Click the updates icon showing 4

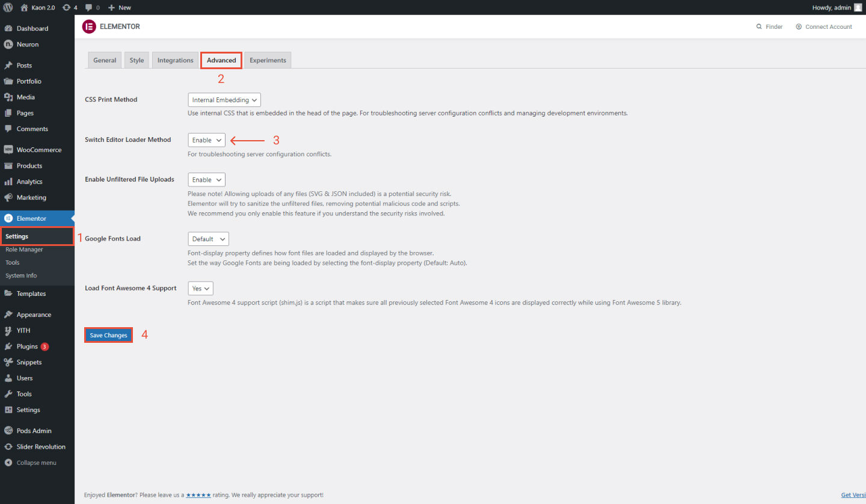(x=66, y=7)
